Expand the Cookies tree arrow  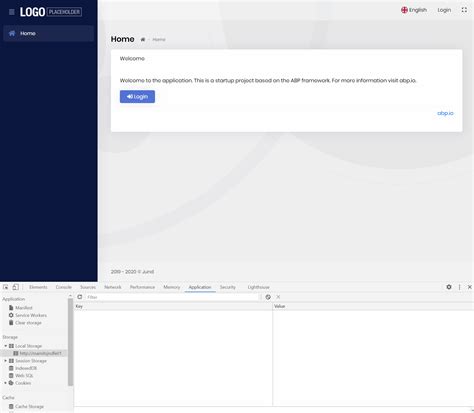point(5,383)
